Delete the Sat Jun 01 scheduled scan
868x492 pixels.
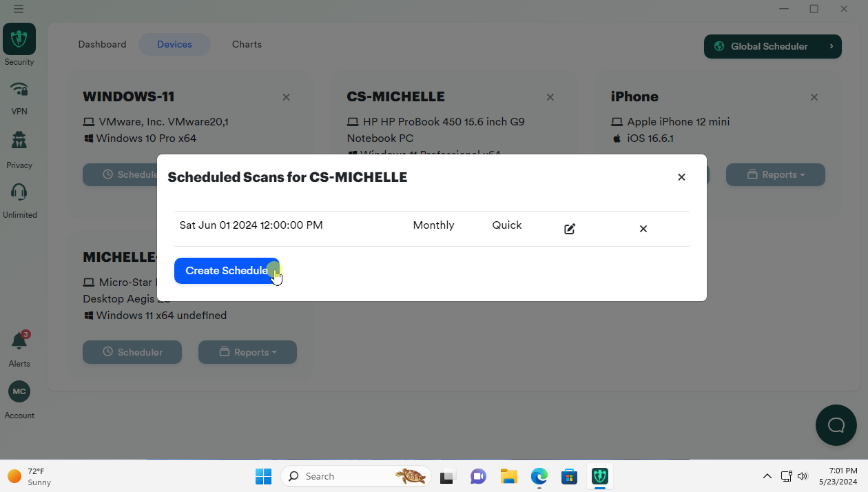tap(643, 229)
